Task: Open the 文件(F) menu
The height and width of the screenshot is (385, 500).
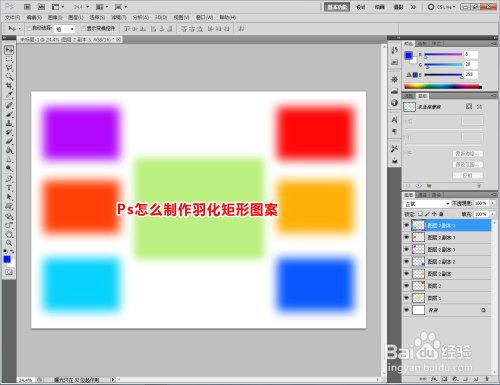Action: (12, 17)
